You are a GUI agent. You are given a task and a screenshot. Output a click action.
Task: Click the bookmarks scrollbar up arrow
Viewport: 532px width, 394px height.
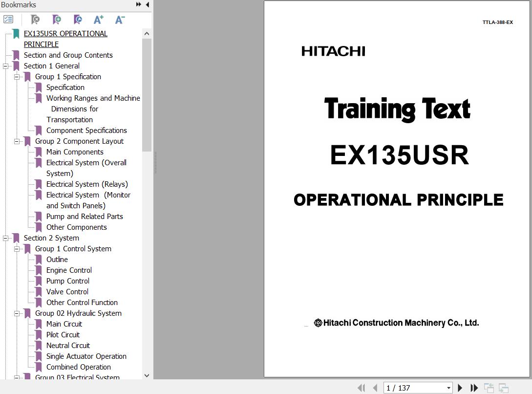[x=147, y=34]
